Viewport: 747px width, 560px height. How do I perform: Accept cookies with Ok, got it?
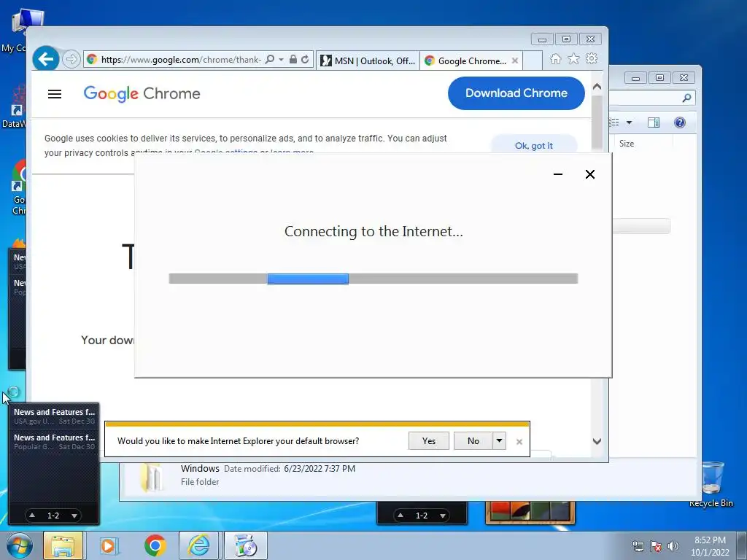click(x=533, y=145)
